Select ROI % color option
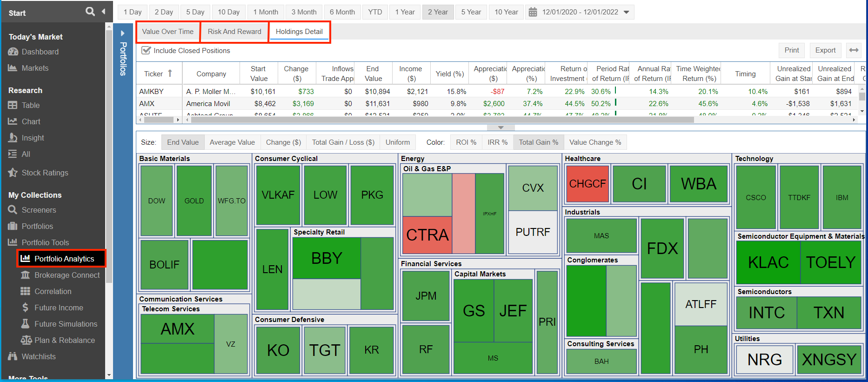Image resolution: width=868 pixels, height=382 pixels. click(x=466, y=142)
